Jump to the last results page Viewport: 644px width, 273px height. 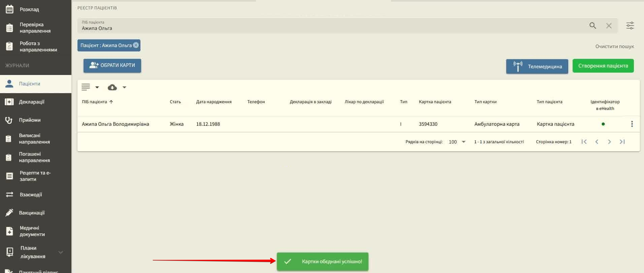pos(622,142)
